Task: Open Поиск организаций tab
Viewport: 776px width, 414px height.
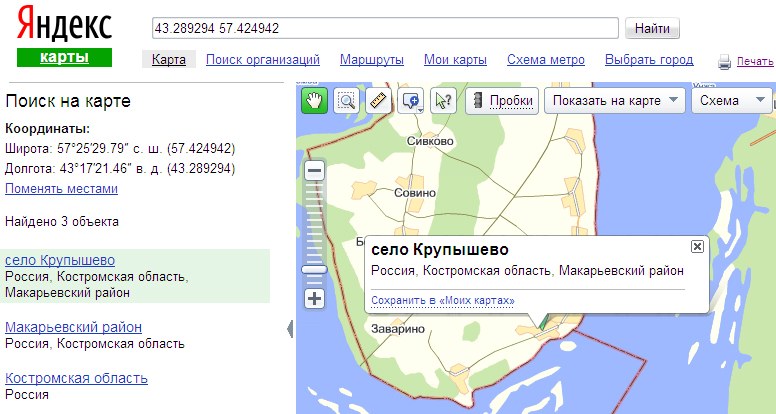Action: pos(263,60)
